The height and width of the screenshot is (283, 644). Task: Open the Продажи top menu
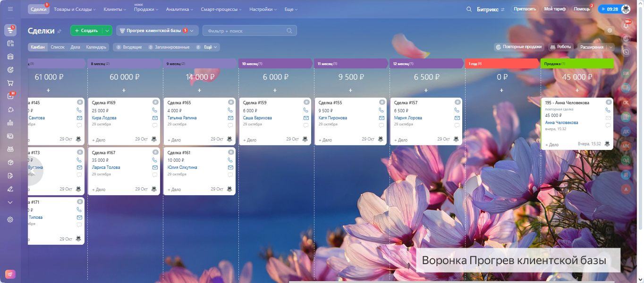point(147,9)
